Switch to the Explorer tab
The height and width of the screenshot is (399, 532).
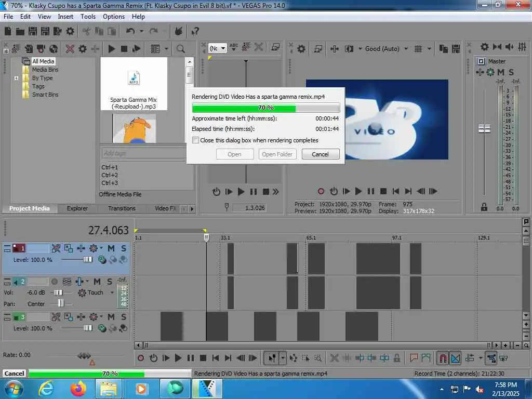[77, 208]
